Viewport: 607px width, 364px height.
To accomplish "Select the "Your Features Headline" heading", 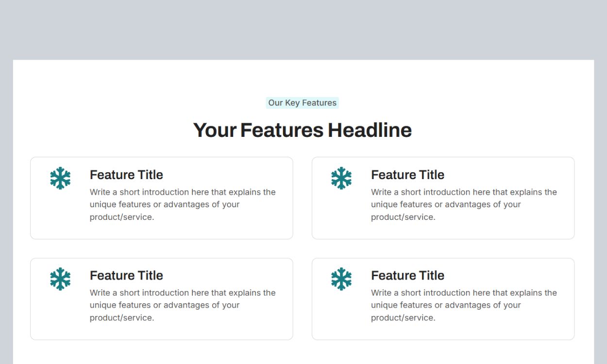I will click(x=302, y=130).
